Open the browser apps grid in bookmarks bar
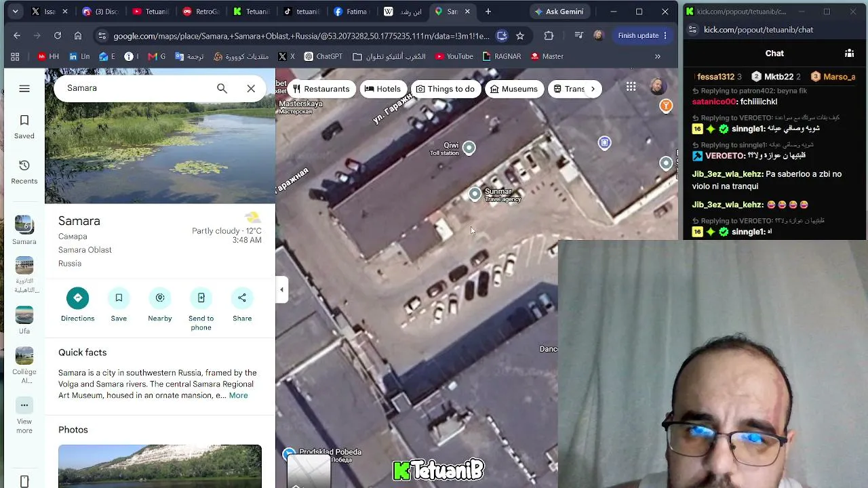Viewport: 868px width, 488px height. point(15,56)
